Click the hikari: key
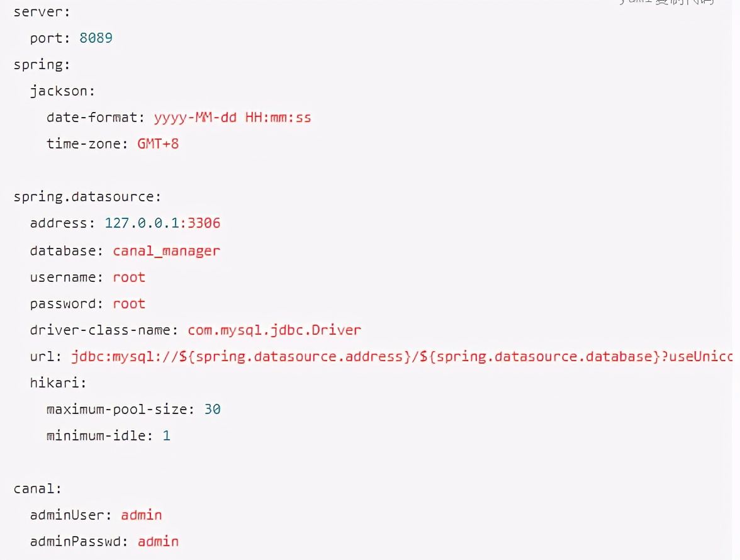Viewport: 740px width, 560px height. [x=58, y=383]
